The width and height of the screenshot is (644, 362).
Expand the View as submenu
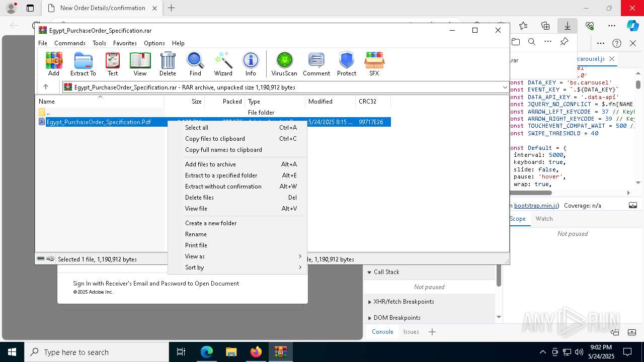point(237,256)
